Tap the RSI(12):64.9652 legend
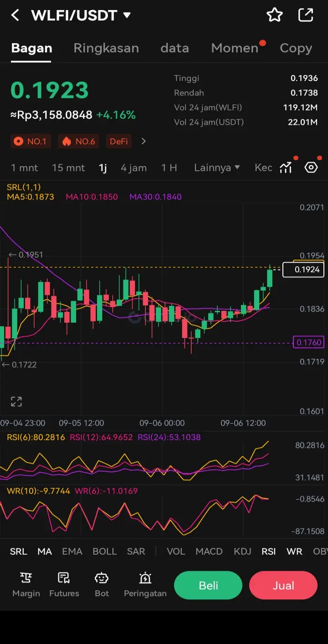This screenshot has height=644, width=328. 101,437
